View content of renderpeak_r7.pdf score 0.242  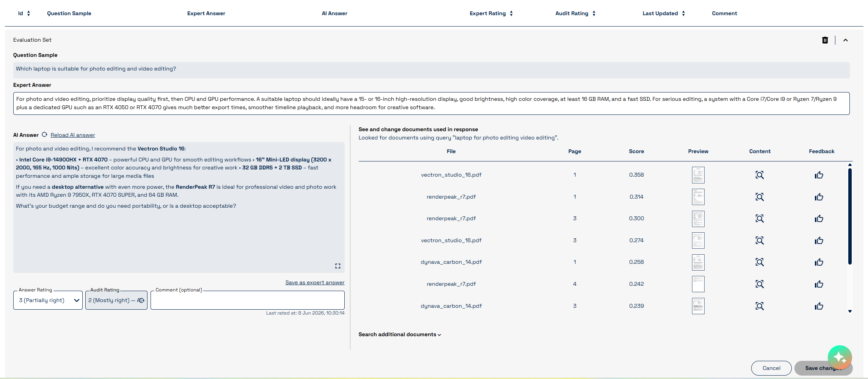click(760, 284)
